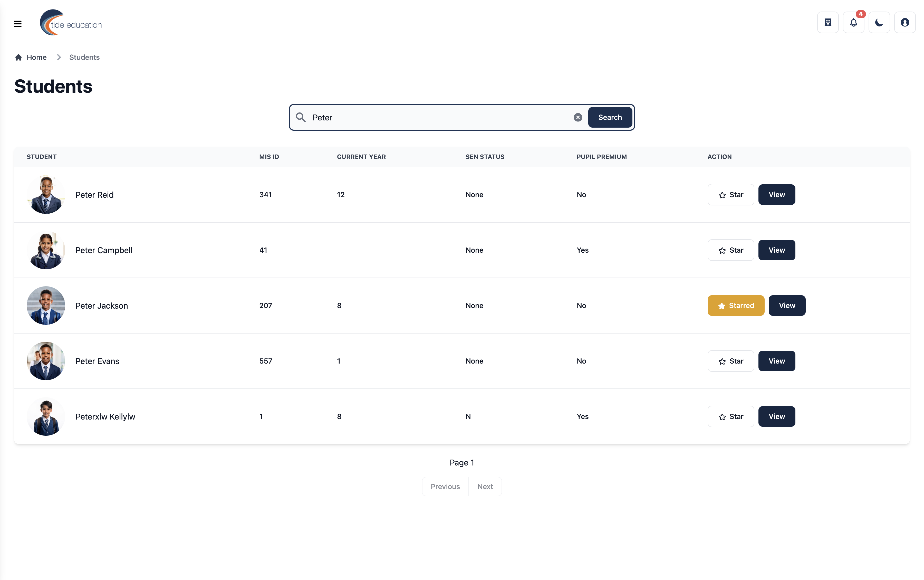The image size is (924, 580).
Task: Unstar Peter Jackson via Starred button
Action: point(735,305)
